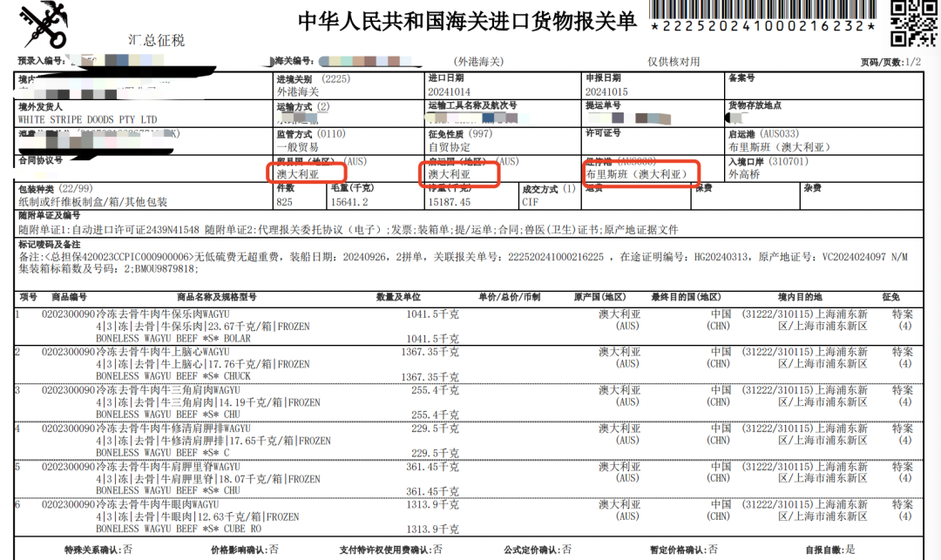The height and width of the screenshot is (560, 941).
Task: Click the line BONELESS WAGYU BEEF *S* CUBE RO
Action: point(179,529)
